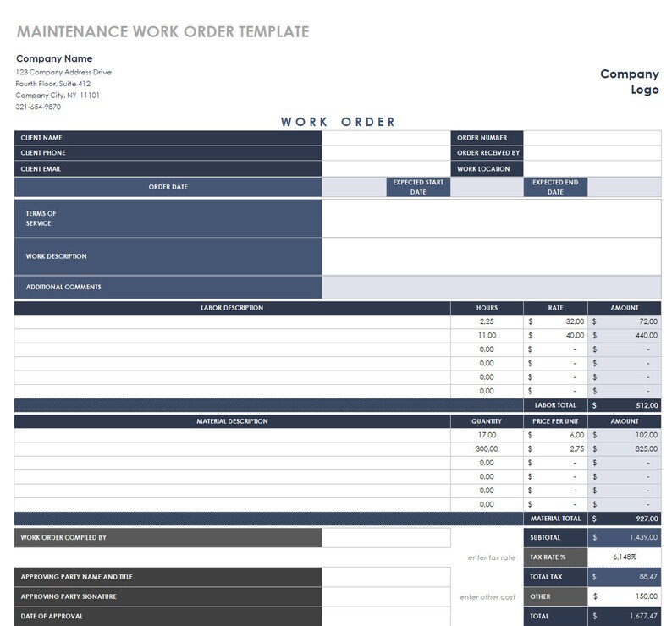Click the enter tax rate hint text

click(492, 557)
